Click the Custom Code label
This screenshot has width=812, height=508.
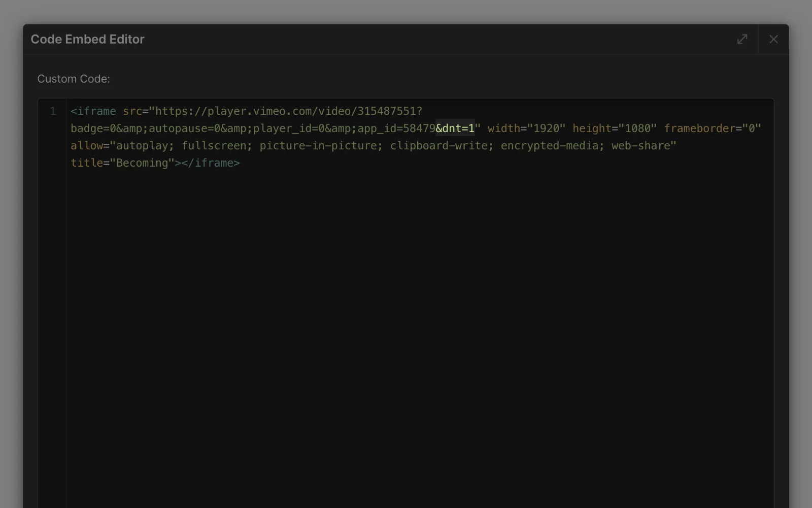74,79
